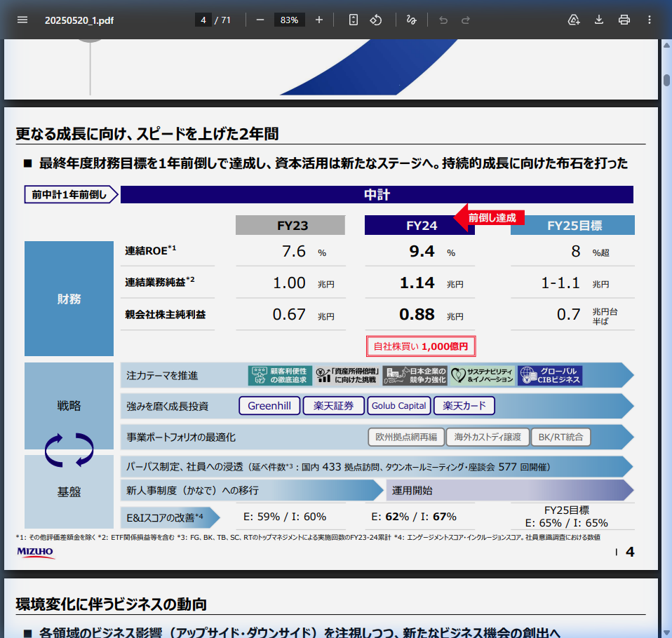
Task: Click the Greenhill box
Action: click(x=269, y=406)
